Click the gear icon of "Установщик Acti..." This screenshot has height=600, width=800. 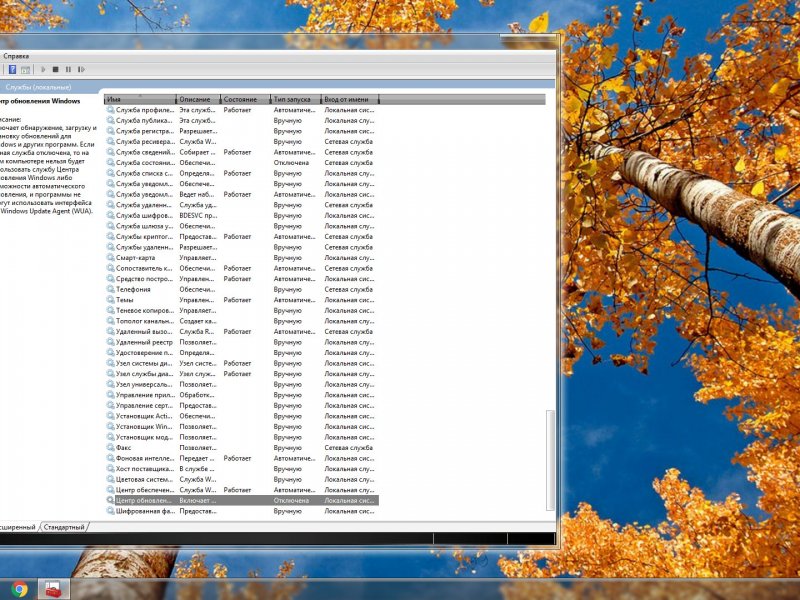click(110, 416)
